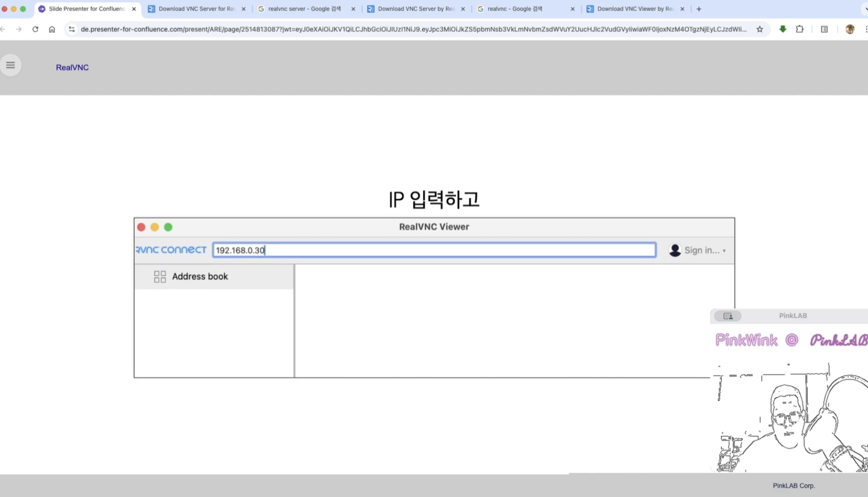Open the green download extension icon
This screenshot has height=497, width=868.
(x=782, y=29)
